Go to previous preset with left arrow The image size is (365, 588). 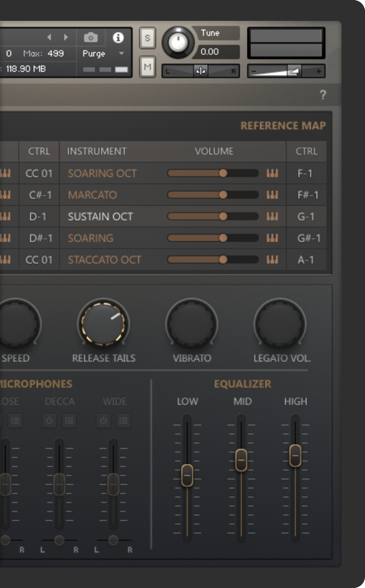[49, 37]
